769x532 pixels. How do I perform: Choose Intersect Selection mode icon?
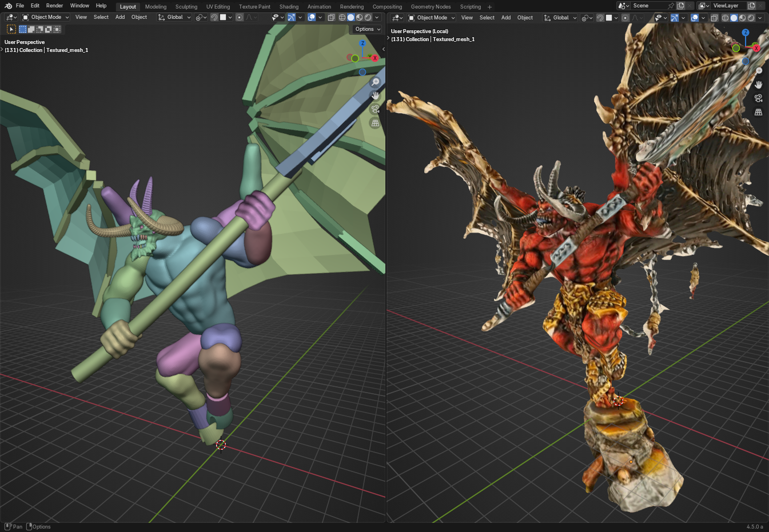pyautogui.click(x=57, y=29)
